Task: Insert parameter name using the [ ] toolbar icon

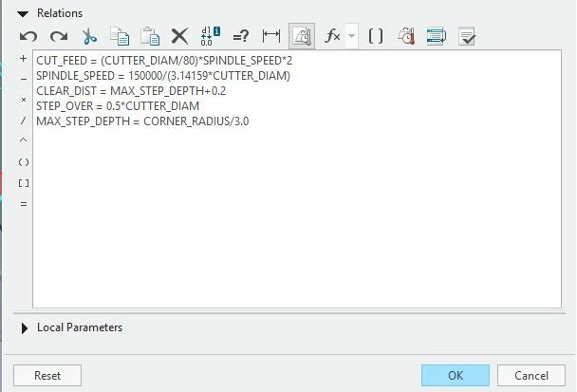Action: coord(376,36)
